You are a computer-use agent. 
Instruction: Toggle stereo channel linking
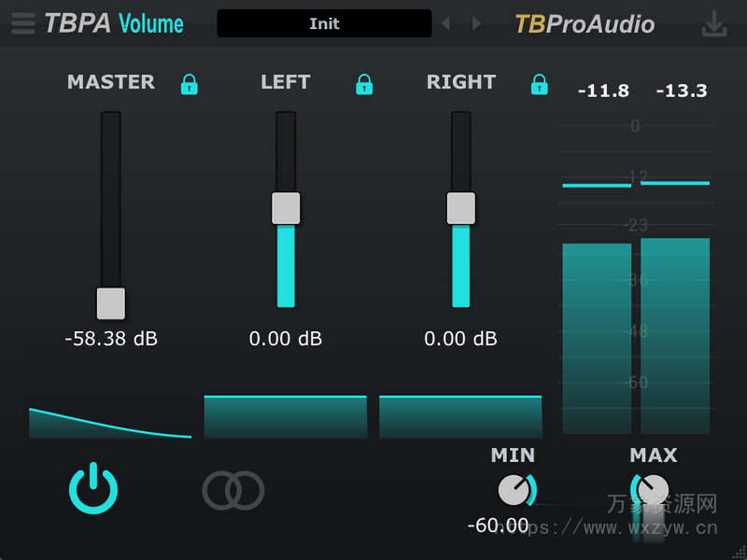(x=233, y=489)
